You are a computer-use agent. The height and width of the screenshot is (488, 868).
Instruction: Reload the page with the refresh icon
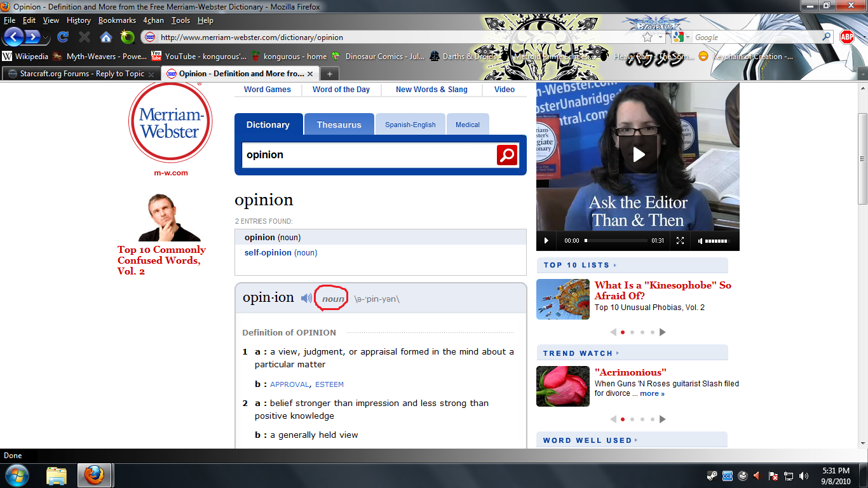coord(63,37)
